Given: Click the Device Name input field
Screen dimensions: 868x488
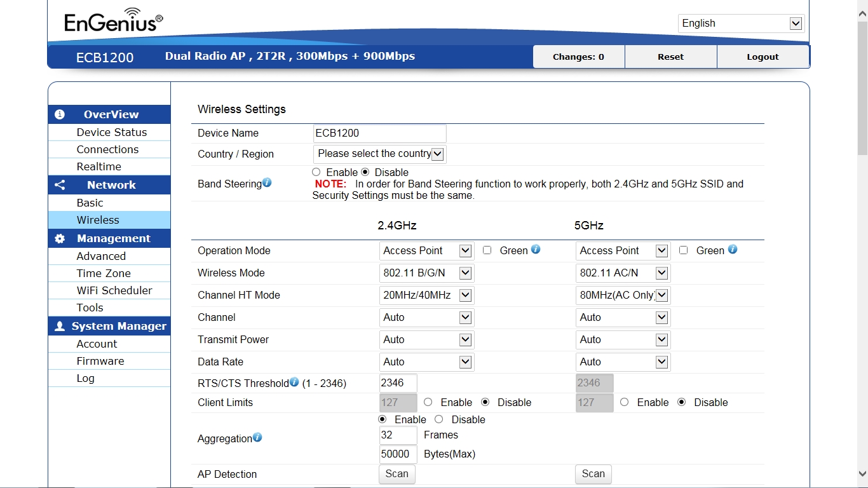Looking at the screenshot, I should (379, 133).
